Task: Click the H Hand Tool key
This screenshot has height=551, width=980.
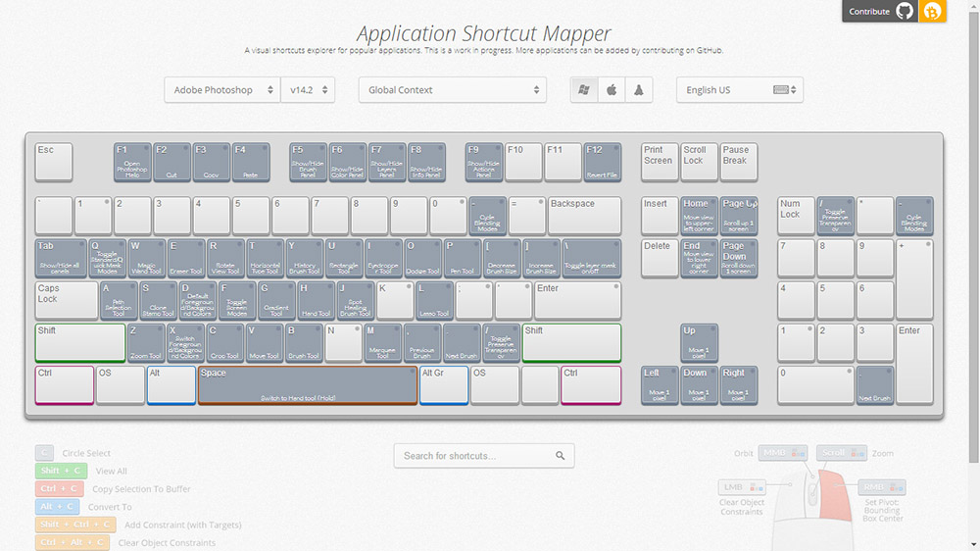Action: (316, 300)
